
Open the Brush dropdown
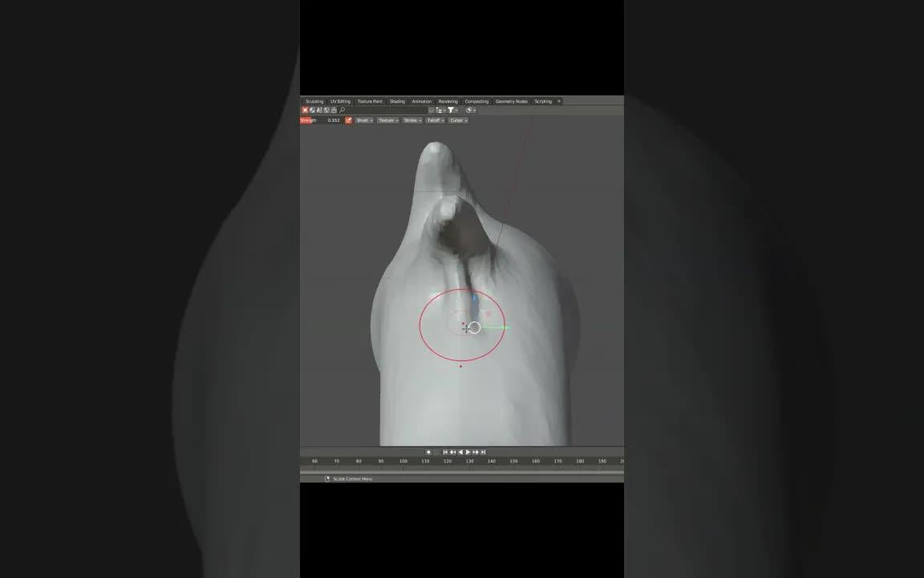pyautogui.click(x=363, y=120)
